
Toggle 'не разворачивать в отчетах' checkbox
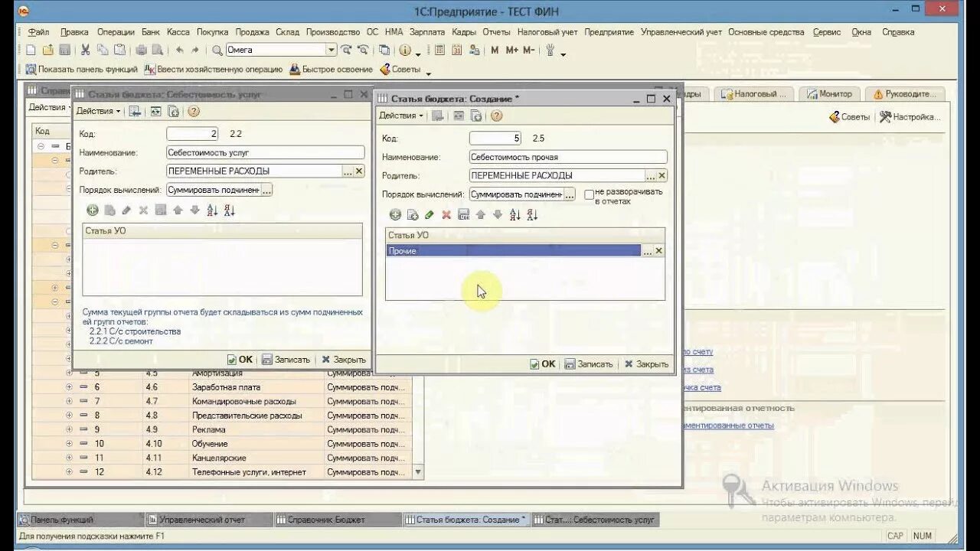589,195
